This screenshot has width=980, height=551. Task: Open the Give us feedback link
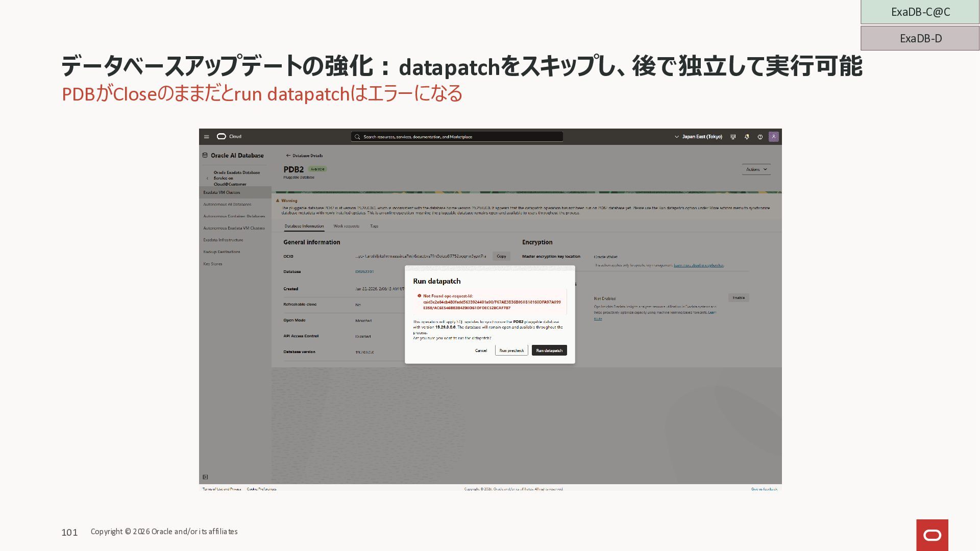point(764,489)
